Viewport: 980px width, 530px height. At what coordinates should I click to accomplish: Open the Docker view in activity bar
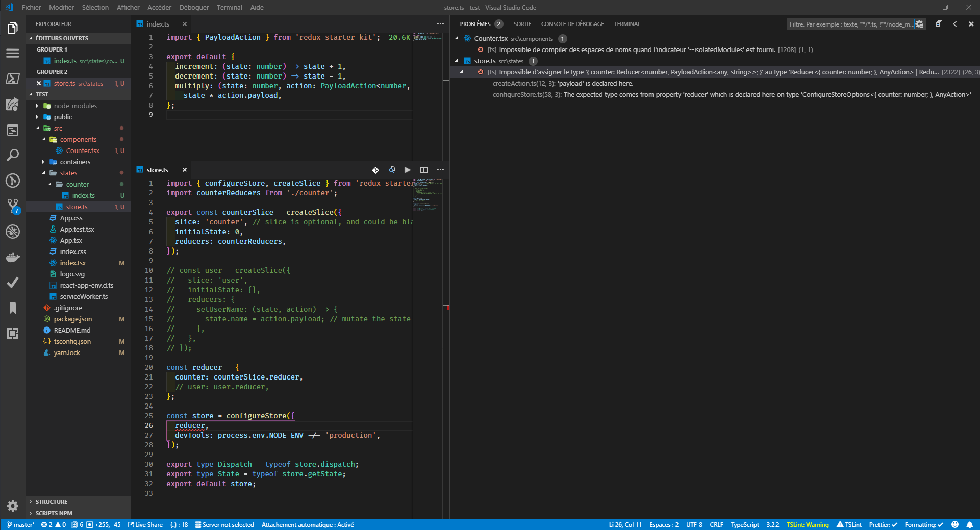coord(13,257)
